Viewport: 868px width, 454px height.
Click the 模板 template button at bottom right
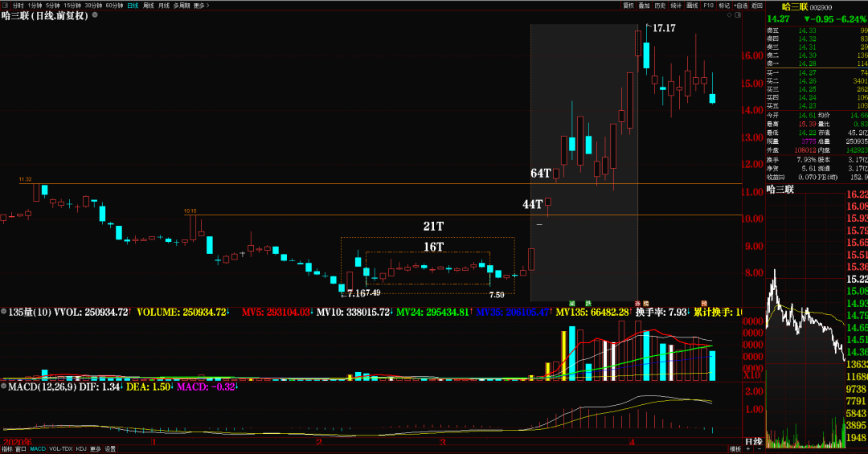pyautogui.click(x=735, y=449)
